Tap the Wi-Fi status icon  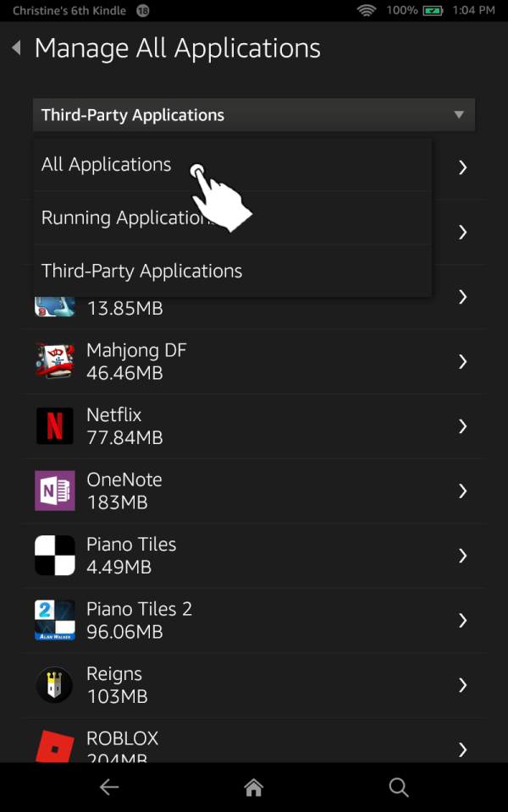coord(367,11)
